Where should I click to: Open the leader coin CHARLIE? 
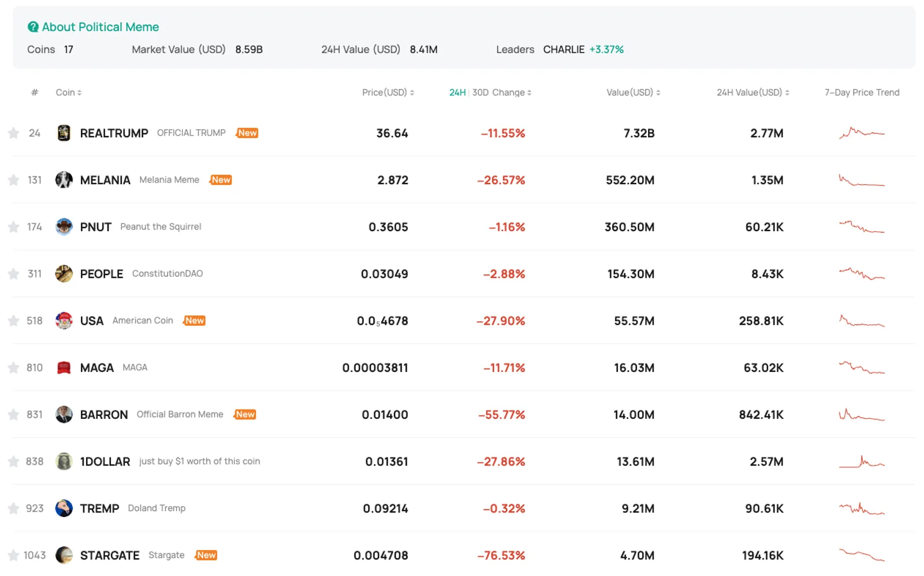pyautogui.click(x=564, y=50)
